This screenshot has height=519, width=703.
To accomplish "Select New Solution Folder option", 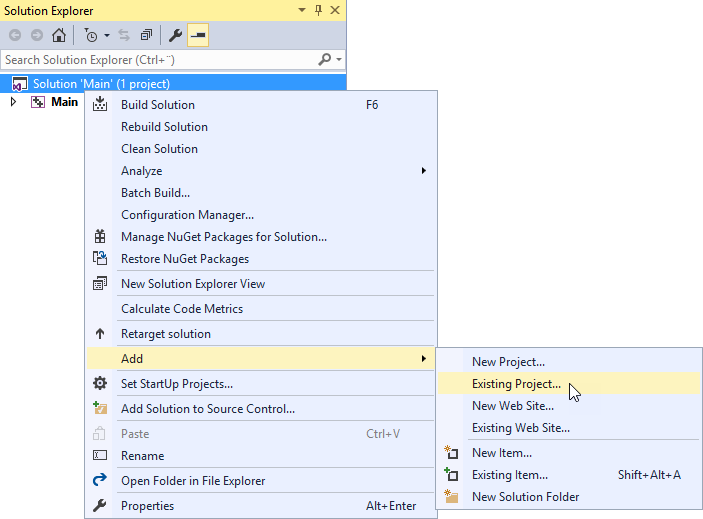I will coord(525,497).
